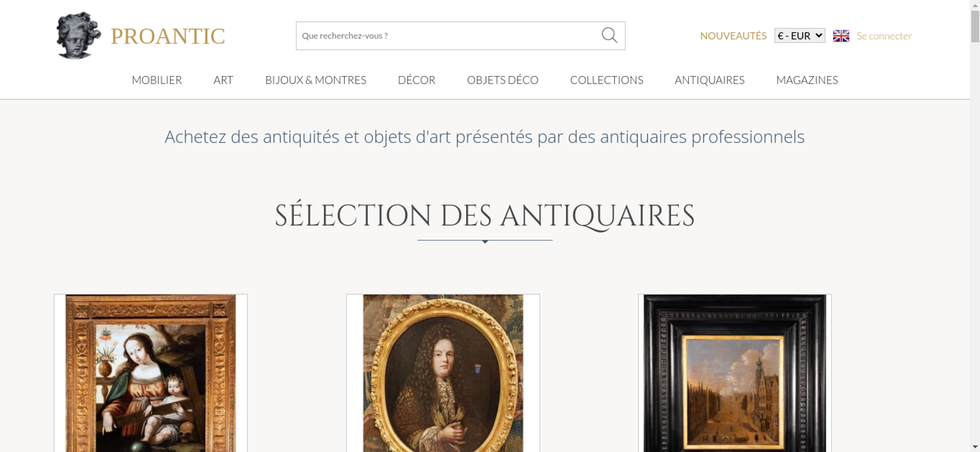The image size is (980, 452).
Task: Open the MOBILIER menu
Action: point(157,80)
